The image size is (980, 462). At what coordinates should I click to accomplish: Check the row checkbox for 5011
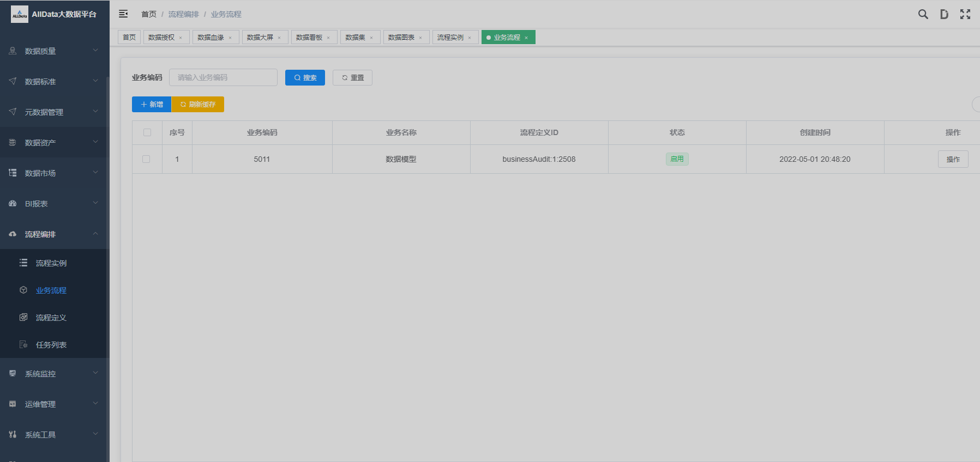click(x=146, y=159)
